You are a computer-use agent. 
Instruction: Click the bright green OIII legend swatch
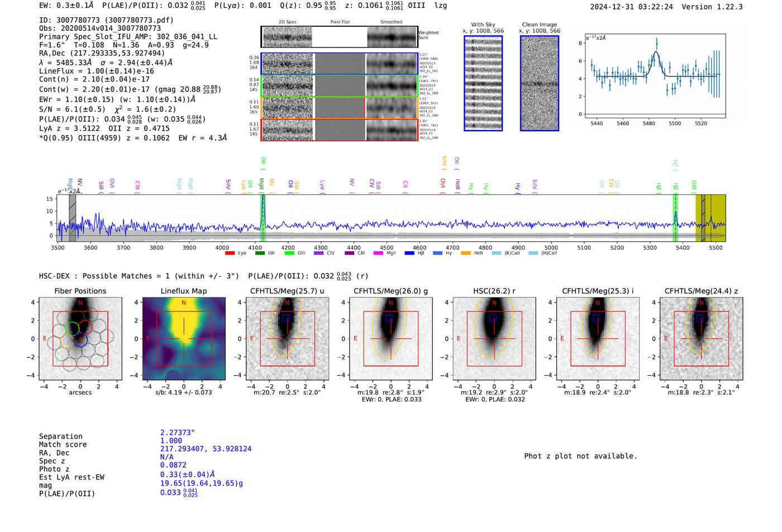[x=289, y=253]
